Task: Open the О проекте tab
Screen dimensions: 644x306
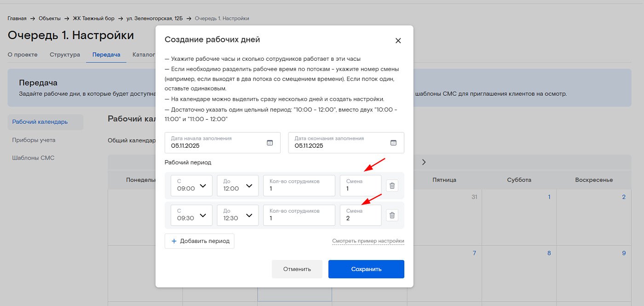Action: (23, 55)
